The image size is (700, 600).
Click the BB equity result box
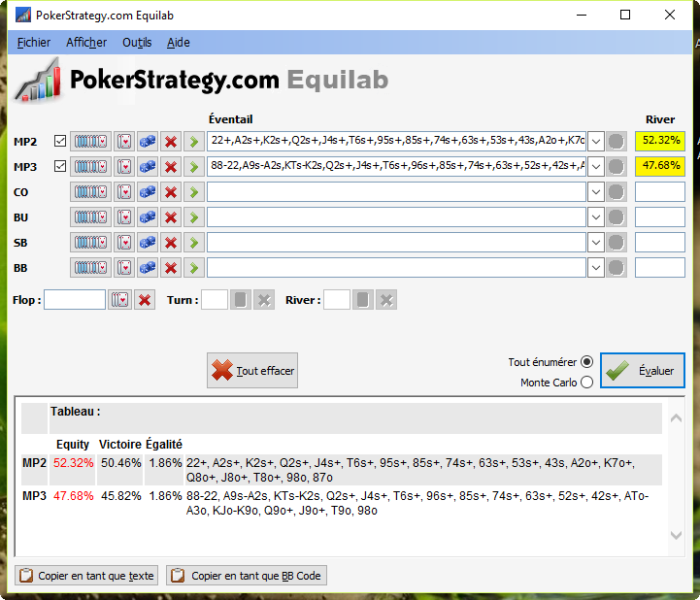[660, 268]
